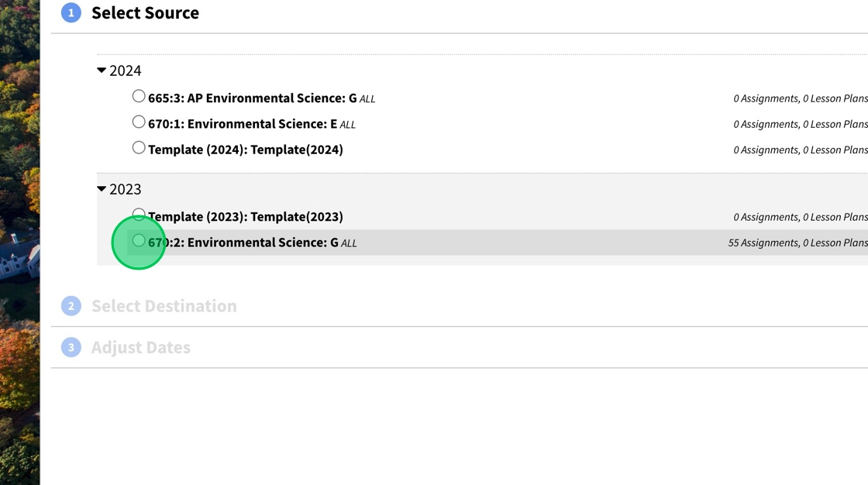
Task: Collapse the 2023 group triangle
Action: (102, 189)
